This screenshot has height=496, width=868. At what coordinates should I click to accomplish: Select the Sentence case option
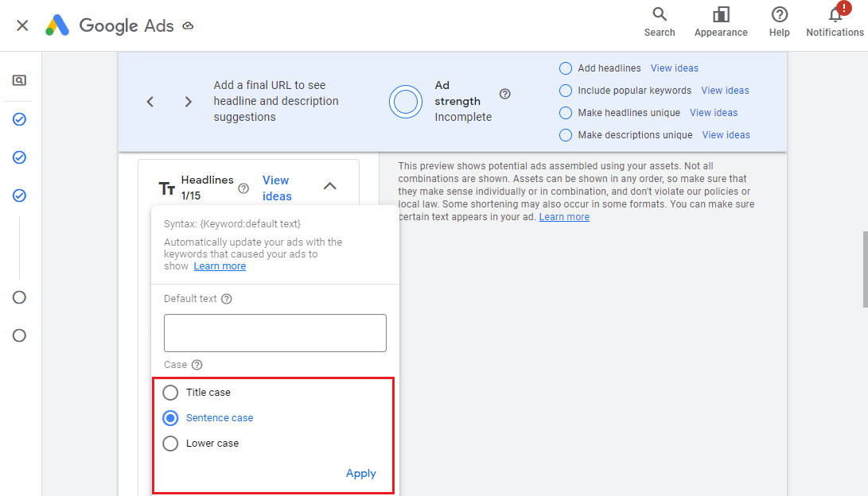[x=170, y=418]
